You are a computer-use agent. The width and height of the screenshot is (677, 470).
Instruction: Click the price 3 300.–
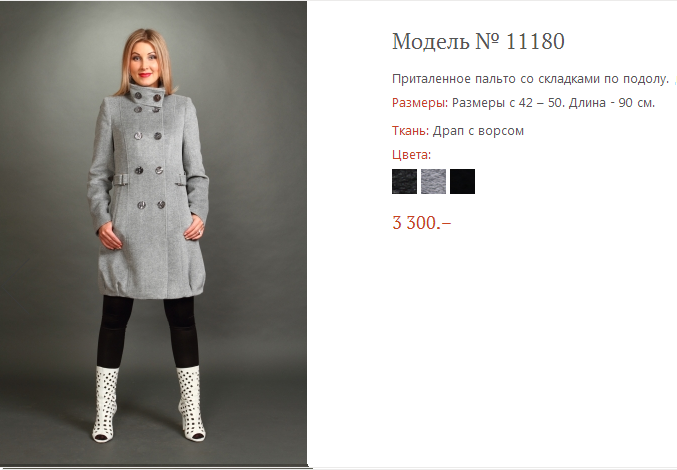[x=421, y=223]
